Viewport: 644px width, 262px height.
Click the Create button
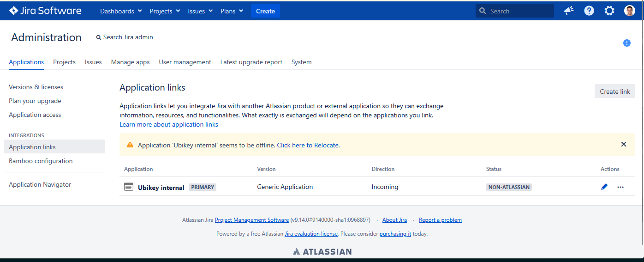tap(265, 11)
